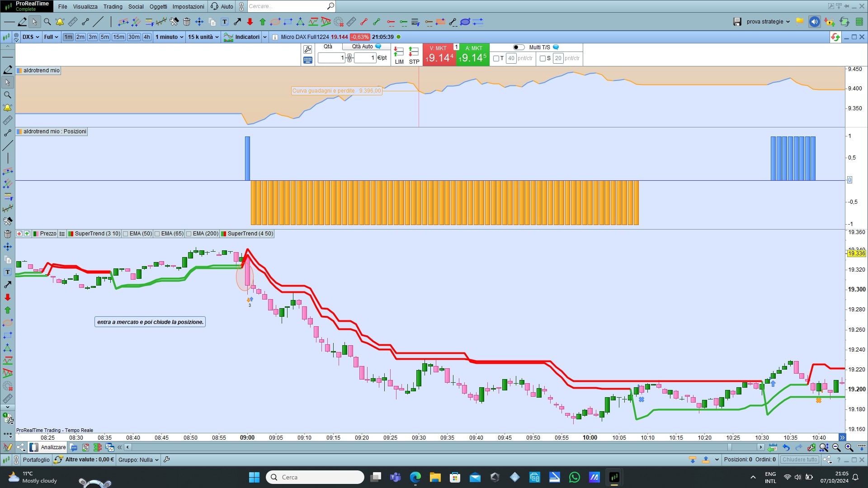Click the red V: MKT sell button
The width and height of the screenshot is (868, 488).
[x=439, y=55]
